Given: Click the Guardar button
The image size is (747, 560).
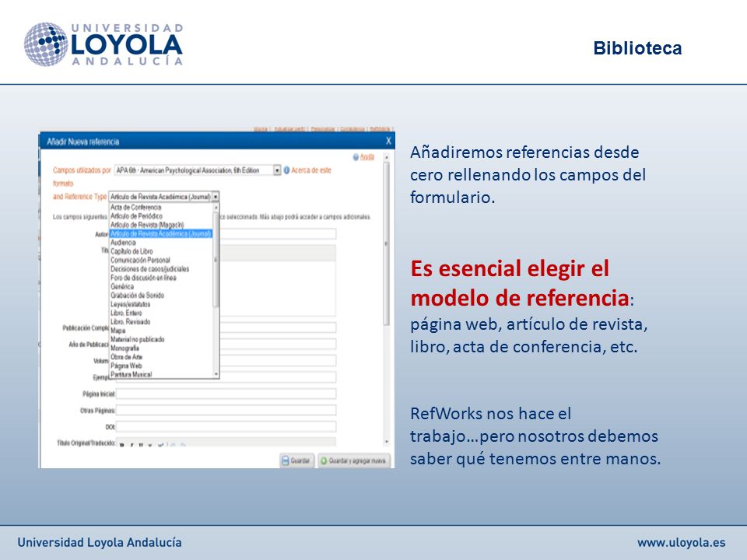Looking at the screenshot, I should (296, 460).
